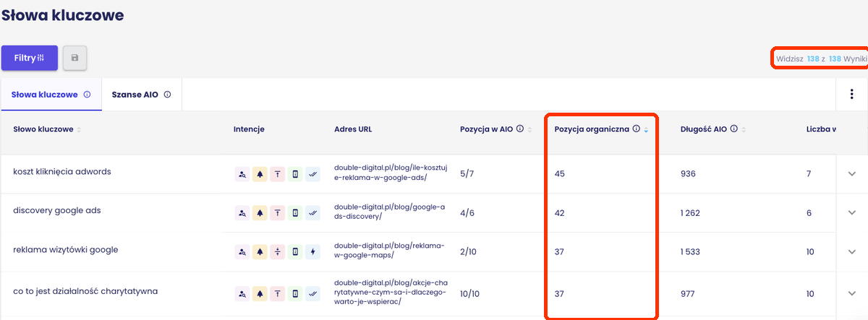The height and width of the screenshot is (320, 868).
Task: Click person-search icon for co to jest działalność charytatywna
Action: coord(242,294)
